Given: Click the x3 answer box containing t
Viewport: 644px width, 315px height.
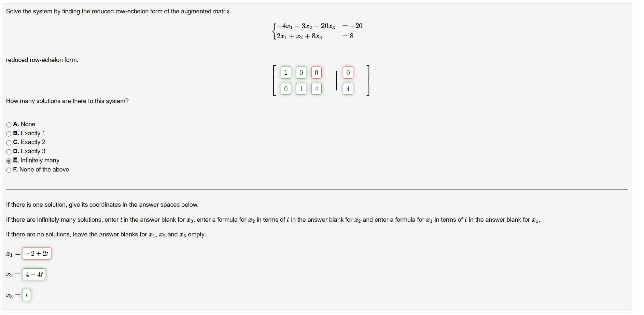Looking at the screenshot, I should (26, 295).
